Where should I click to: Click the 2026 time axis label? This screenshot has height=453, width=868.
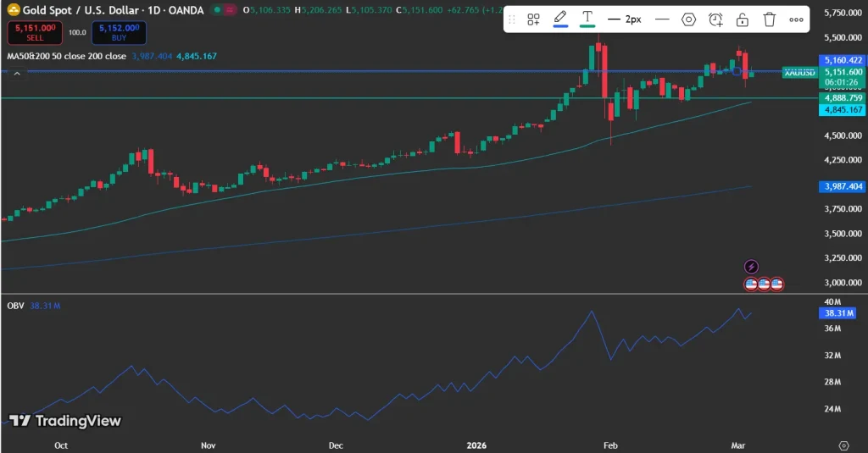476,445
